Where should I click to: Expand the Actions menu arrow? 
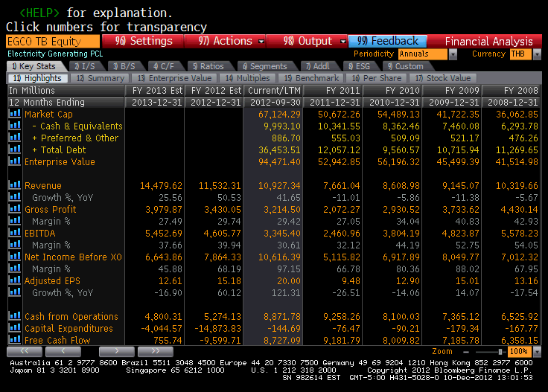pyautogui.click(x=261, y=41)
